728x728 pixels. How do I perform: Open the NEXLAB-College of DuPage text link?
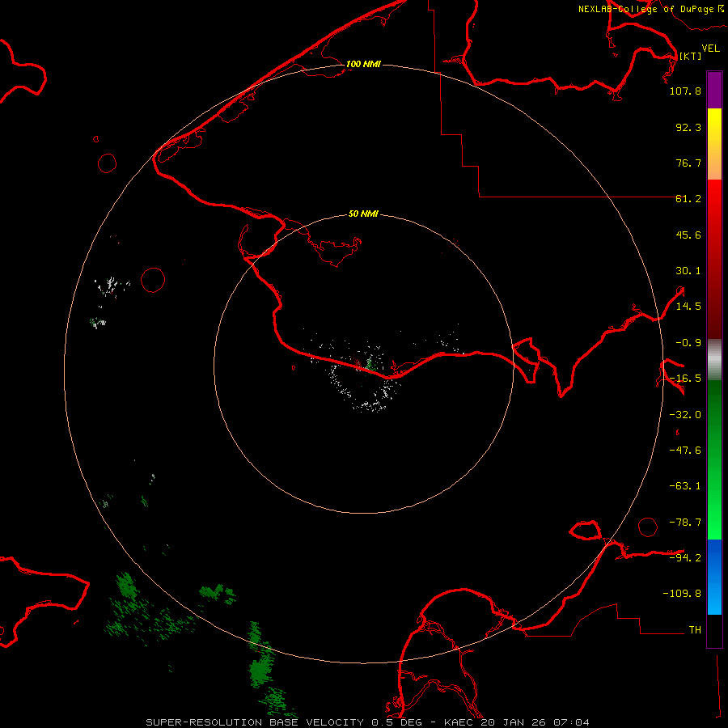(645, 9)
